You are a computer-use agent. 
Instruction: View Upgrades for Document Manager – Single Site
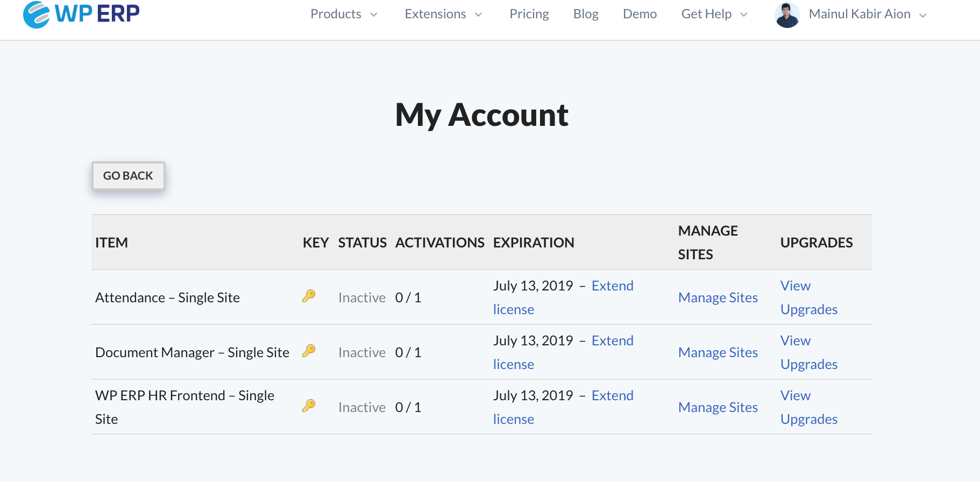[x=809, y=352]
